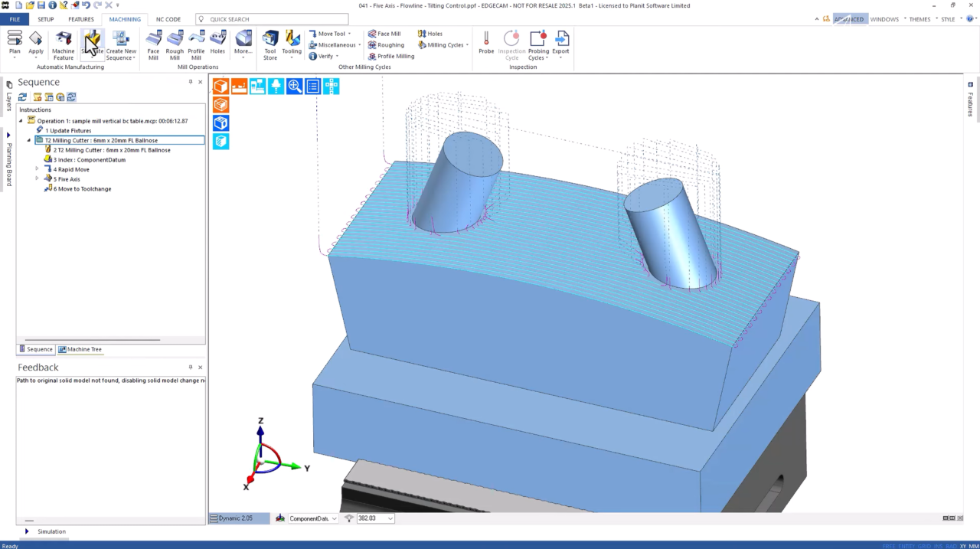
Task: Open the help icon at ribbon right
Action: click(x=971, y=19)
